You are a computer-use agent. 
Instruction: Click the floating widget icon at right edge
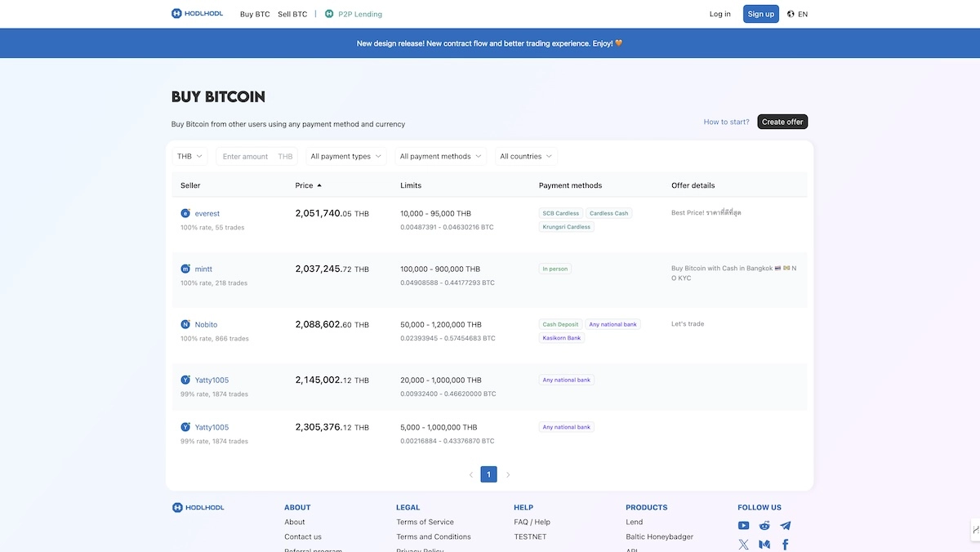(975, 531)
